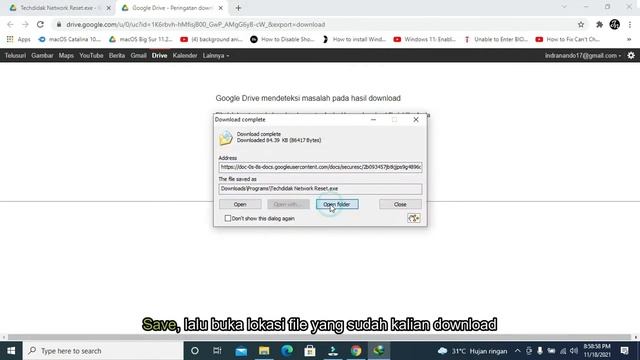The height and width of the screenshot is (360, 640).
Task: Expand hidden bookmarks chevron
Action: tap(629, 39)
